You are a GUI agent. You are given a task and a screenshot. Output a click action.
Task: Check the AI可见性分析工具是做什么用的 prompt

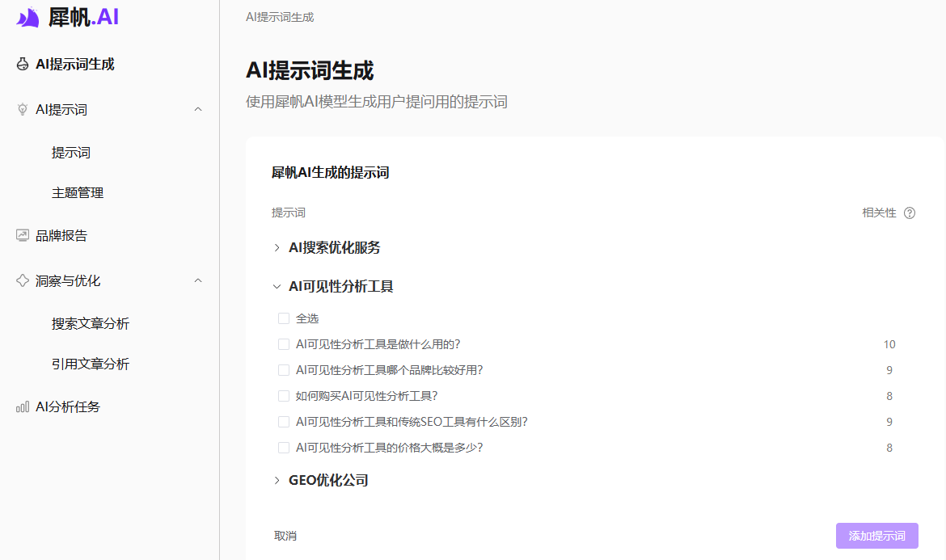[284, 343]
